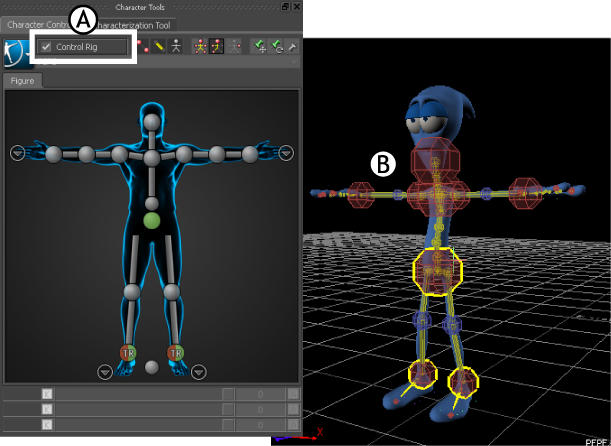Click the red-dots IK/FK display icon
Image resolution: width=611 pixels, height=446 pixels.
coord(143,46)
